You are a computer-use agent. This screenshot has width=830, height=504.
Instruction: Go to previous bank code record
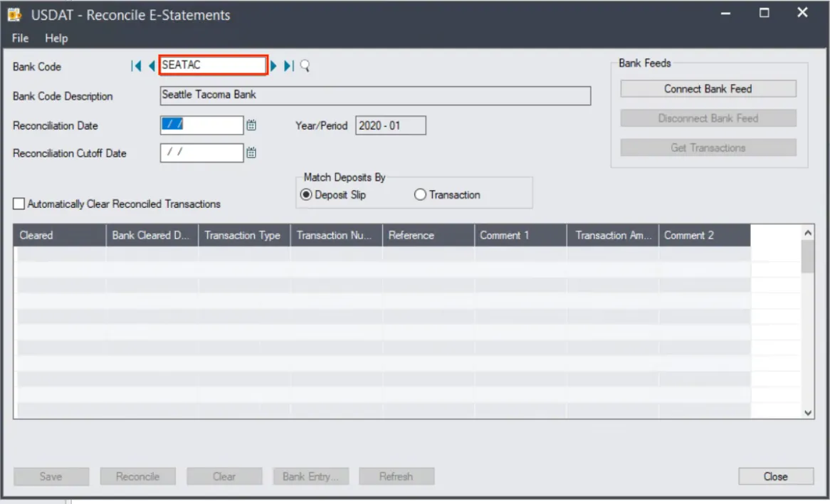tap(152, 65)
